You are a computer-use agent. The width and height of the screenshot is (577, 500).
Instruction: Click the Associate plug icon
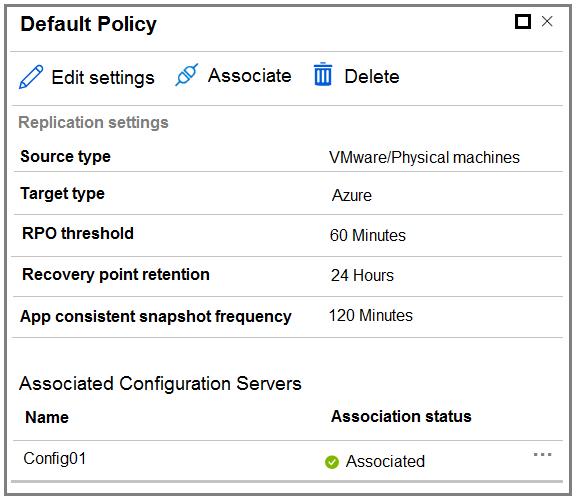click(x=187, y=75)
